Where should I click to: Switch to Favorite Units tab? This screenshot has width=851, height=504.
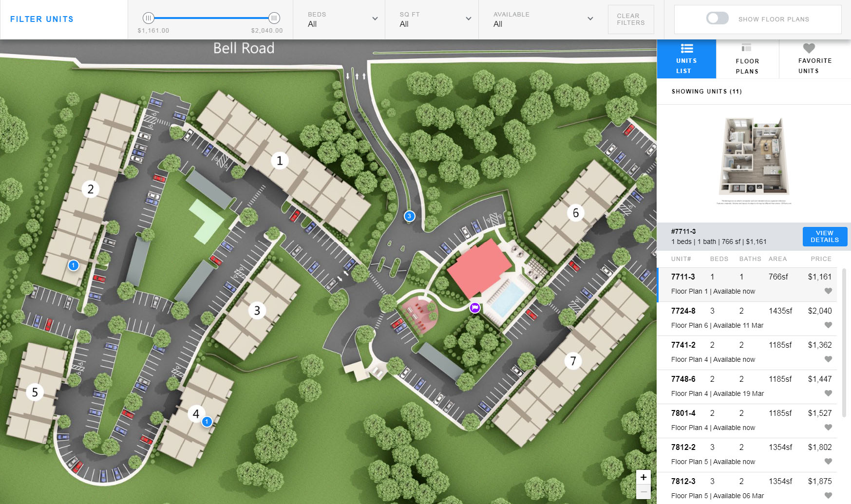[x=815, y=59]
